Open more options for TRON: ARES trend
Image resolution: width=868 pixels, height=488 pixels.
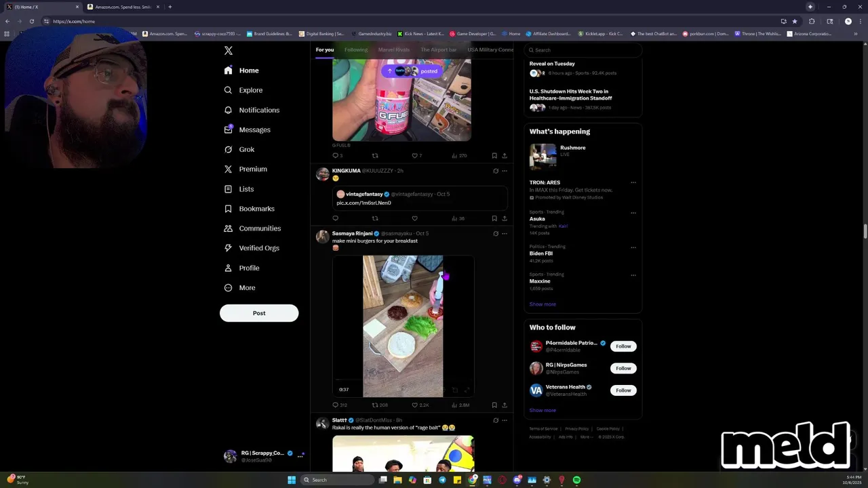click(633, 182)
